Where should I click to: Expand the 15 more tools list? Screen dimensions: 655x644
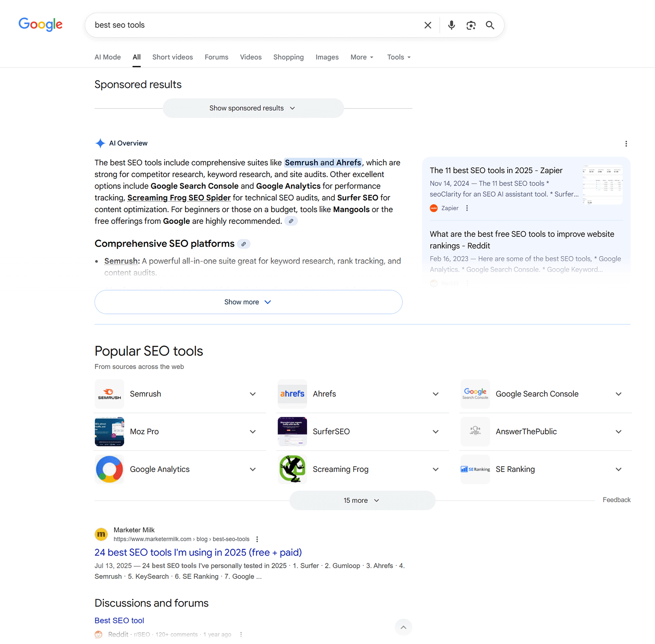click(x=361, y=500)
